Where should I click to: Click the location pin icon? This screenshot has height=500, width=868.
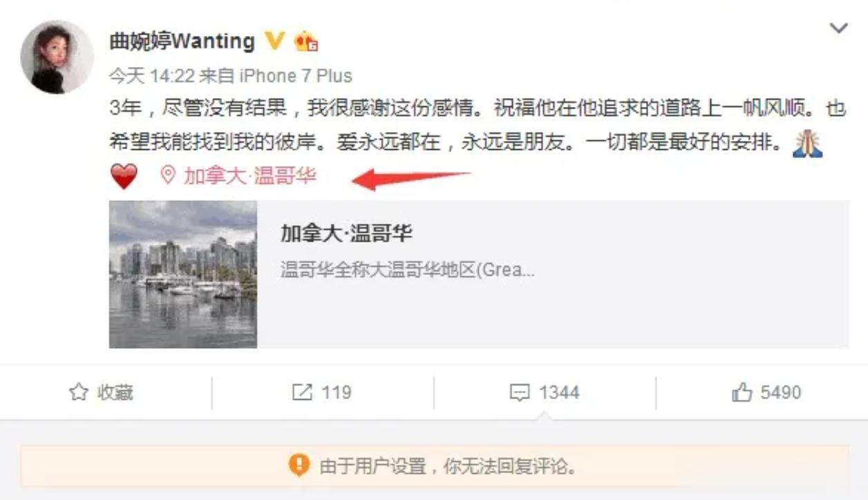click(x=167, y=175)
